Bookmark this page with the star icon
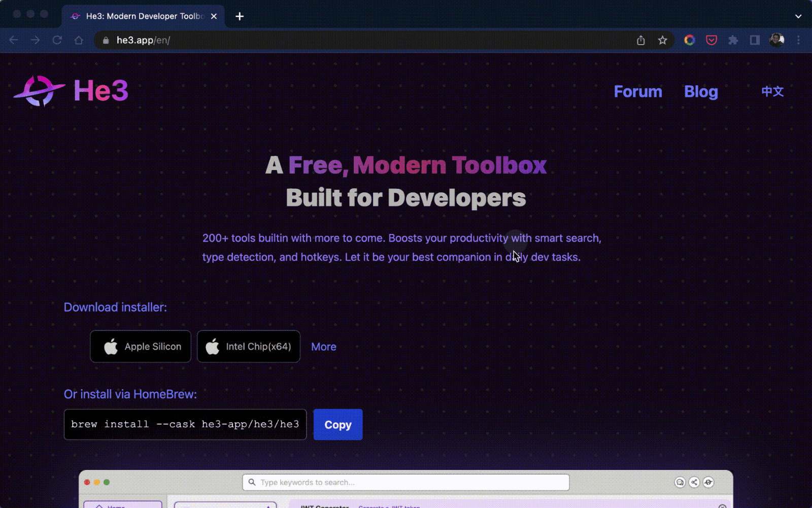This screenshot has height=508, width=812. coord(662,41)
